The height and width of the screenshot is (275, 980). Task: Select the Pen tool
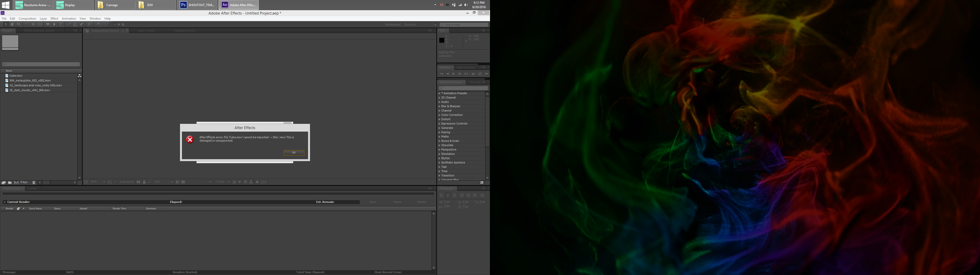click(x=54, y=24)
